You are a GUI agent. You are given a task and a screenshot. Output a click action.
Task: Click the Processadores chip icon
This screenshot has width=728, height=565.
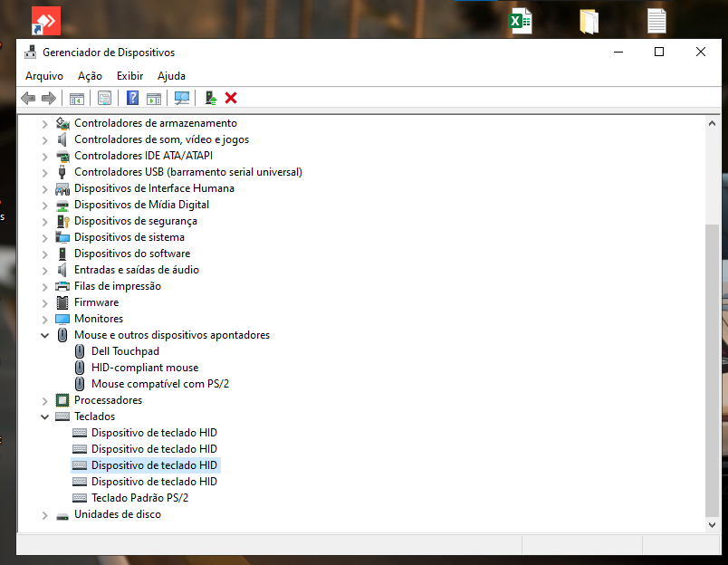pos(62,400)
